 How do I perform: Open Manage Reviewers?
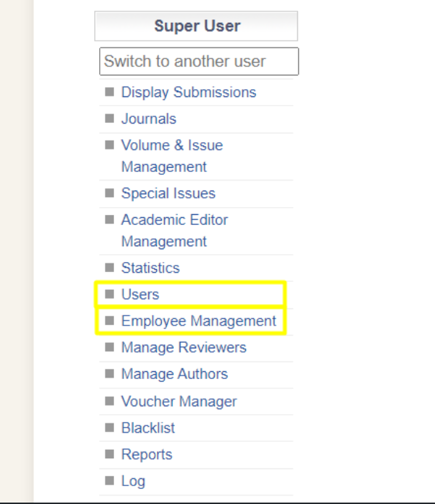coord(184,347)
